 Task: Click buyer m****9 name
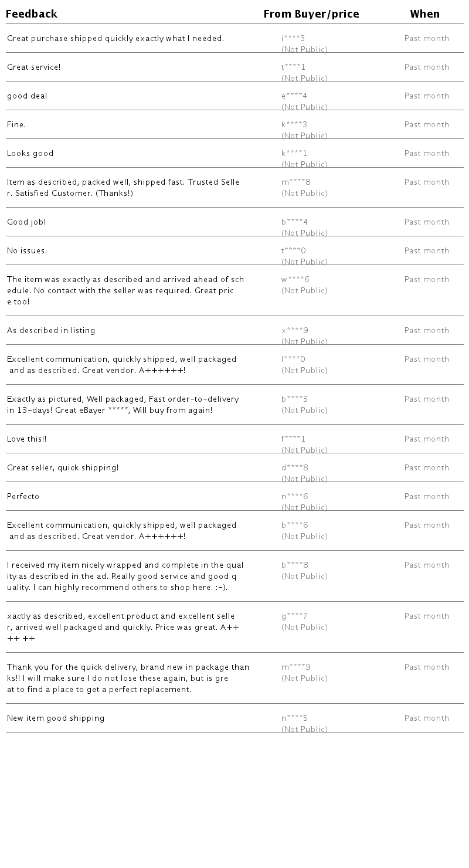pyautogui.click(x=295, y=667)
